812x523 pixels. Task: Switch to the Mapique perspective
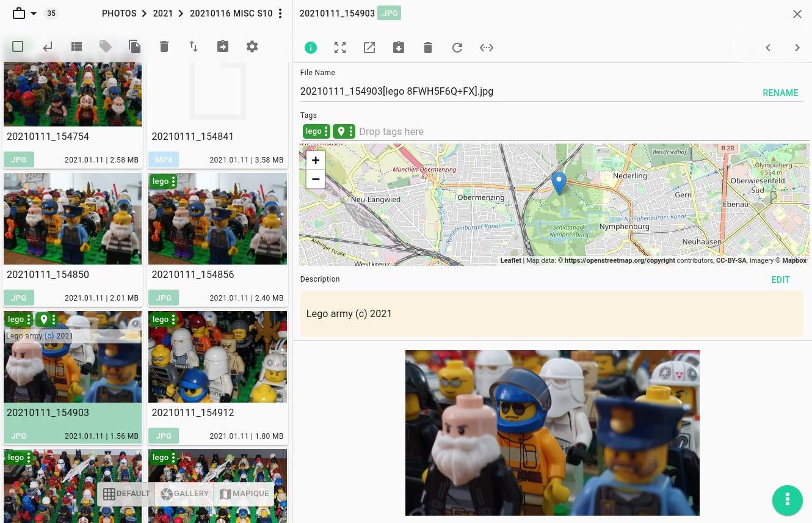coord(244,494)
